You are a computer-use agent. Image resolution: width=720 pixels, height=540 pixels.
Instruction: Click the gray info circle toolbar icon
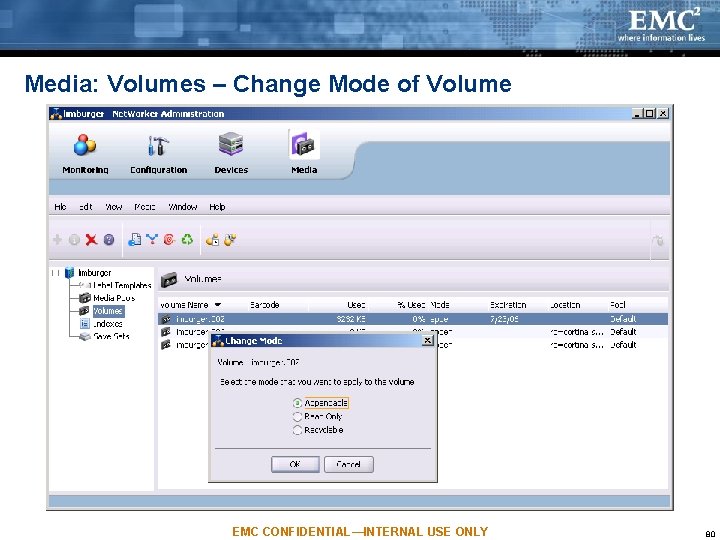point(74,240)
